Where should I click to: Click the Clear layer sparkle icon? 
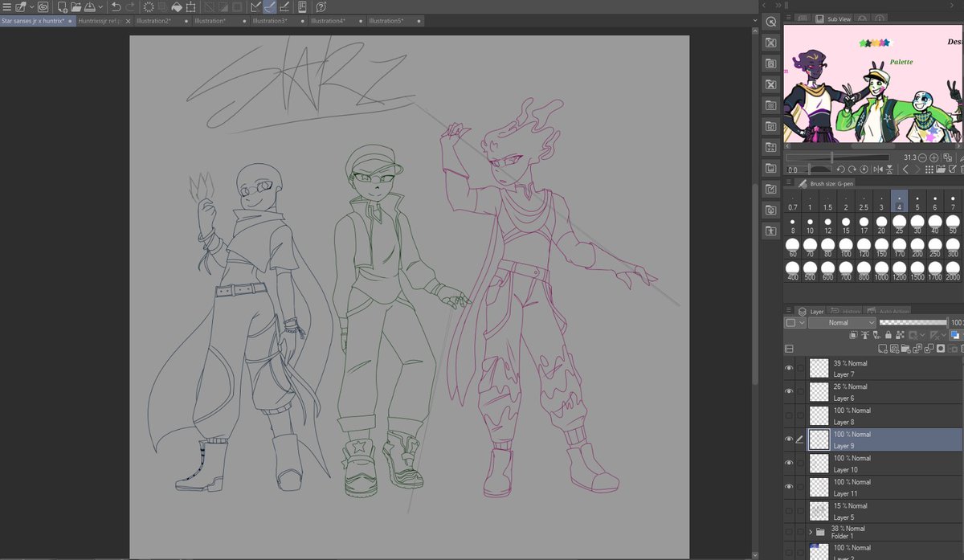tap(149, 6)
